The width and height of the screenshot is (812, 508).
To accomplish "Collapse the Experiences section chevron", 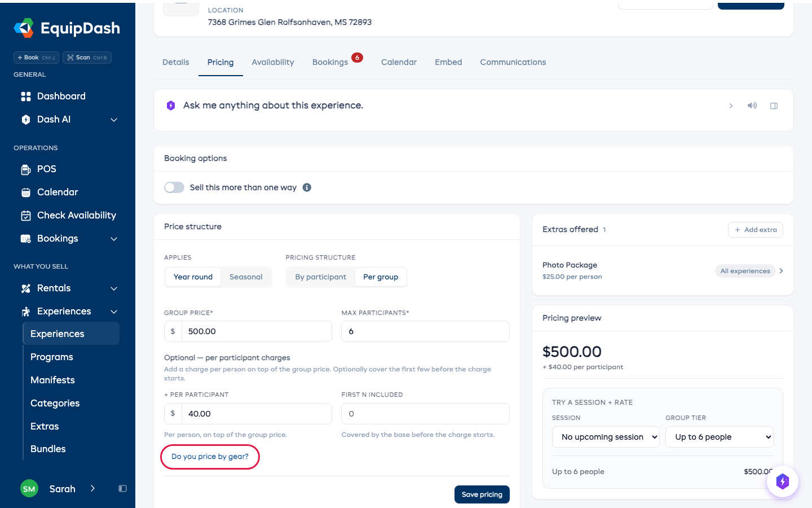I will (x=114, y=312).
